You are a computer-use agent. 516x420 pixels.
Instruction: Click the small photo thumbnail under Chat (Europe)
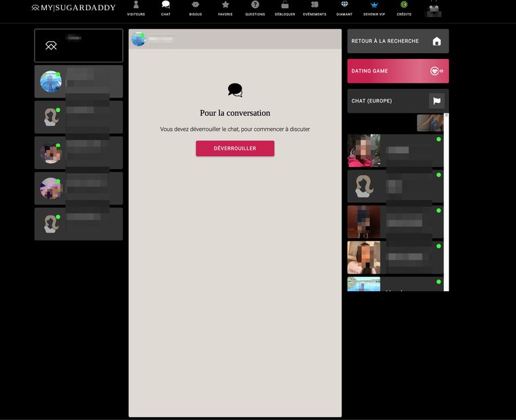click(430, 123)
